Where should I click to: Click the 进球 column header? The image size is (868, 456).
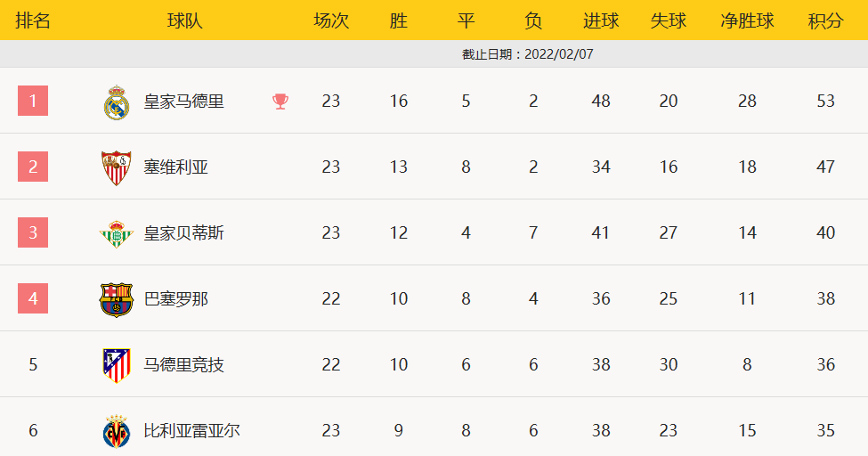click(601, 20)
